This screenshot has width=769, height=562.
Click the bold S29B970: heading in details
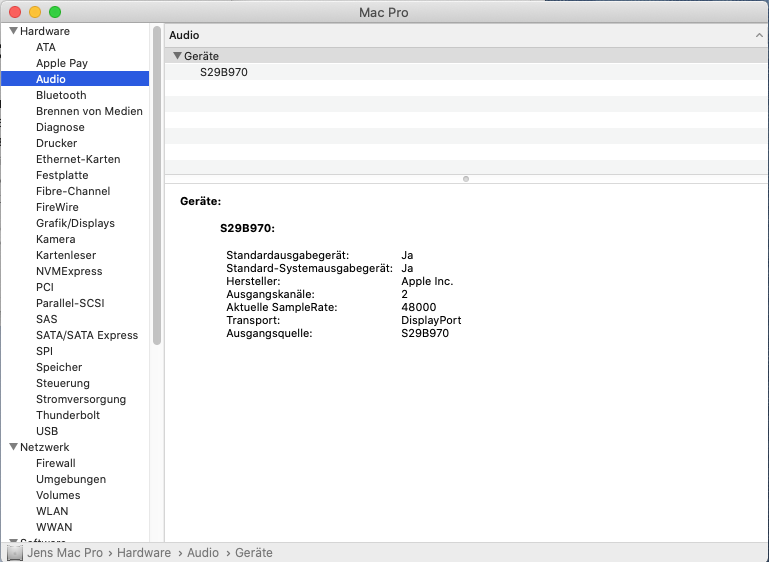[x=247, y=228]
